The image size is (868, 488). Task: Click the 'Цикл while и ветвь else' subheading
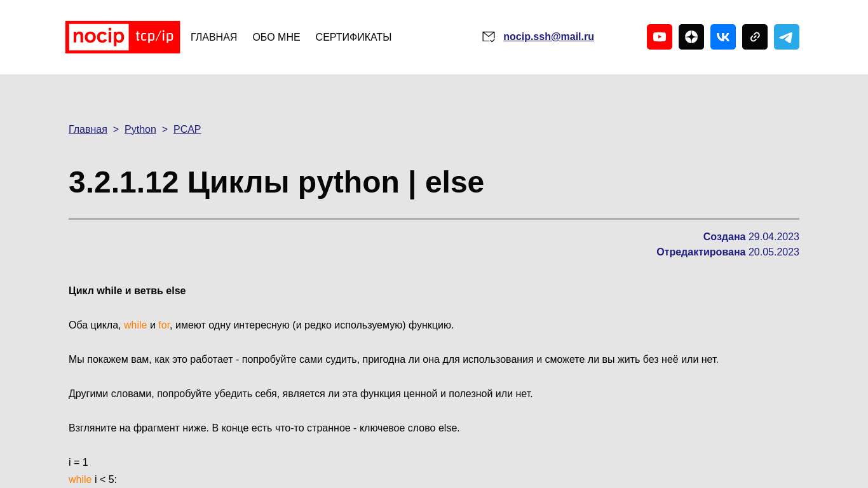pyautogui.click(x=127, y=291)
